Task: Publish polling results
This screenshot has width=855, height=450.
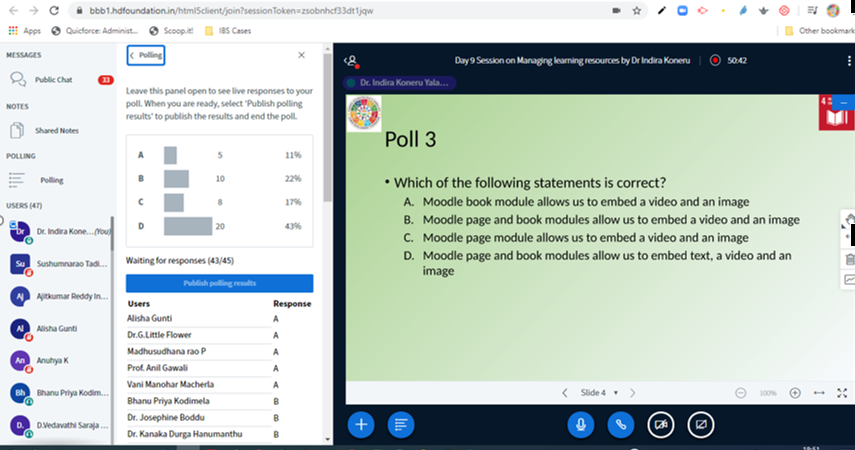Action: tap(219, 283)
